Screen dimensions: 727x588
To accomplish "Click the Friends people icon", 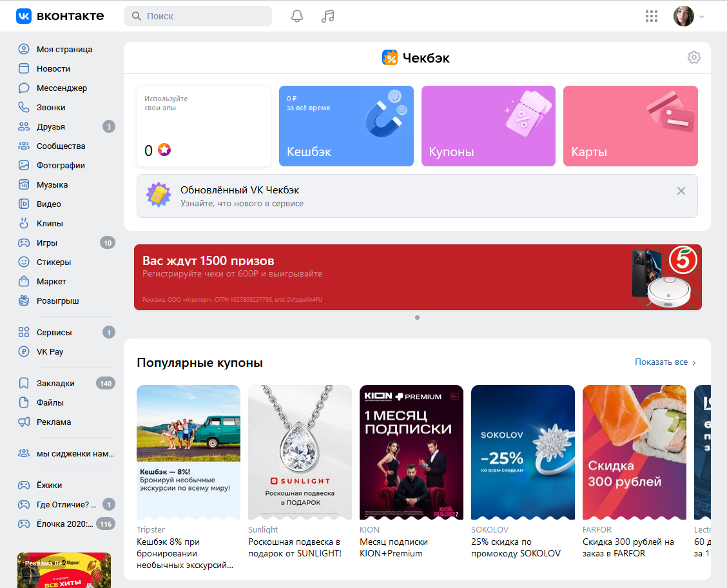I will 24,126.
